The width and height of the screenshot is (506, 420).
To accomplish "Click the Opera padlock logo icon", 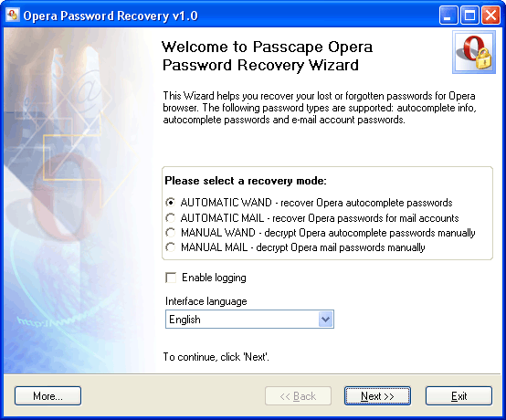I will (474, 52).
